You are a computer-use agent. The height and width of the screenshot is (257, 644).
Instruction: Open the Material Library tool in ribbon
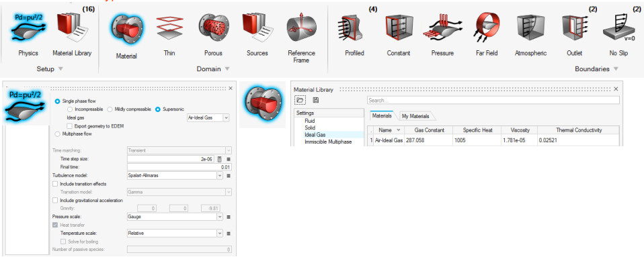[x=72, y=33]
